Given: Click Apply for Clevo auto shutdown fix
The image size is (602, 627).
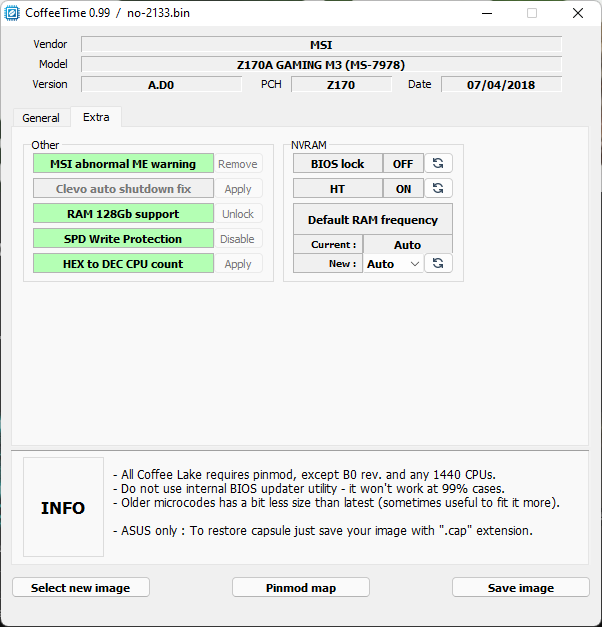Looking at the screenshot, I should [238, 189].
